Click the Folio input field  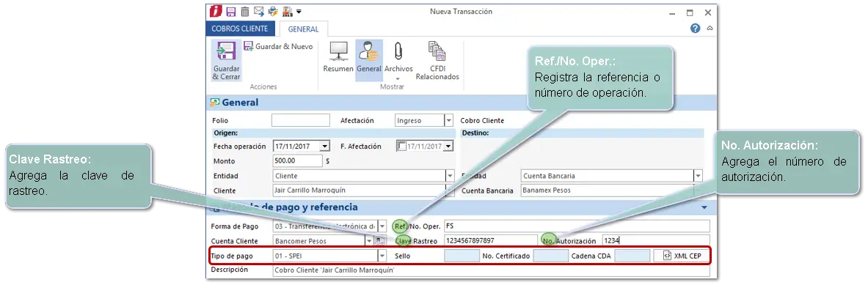(301, 120)
